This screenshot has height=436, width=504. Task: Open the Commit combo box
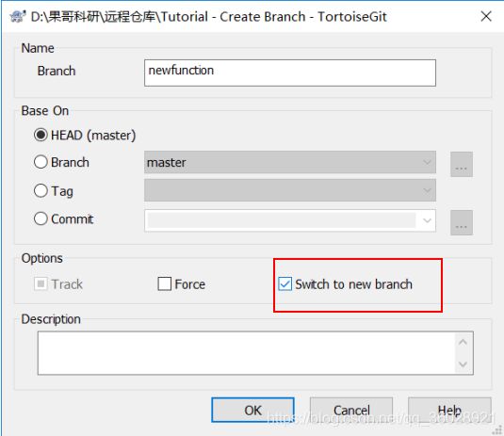pyautogui.click(x=290, y=220)
